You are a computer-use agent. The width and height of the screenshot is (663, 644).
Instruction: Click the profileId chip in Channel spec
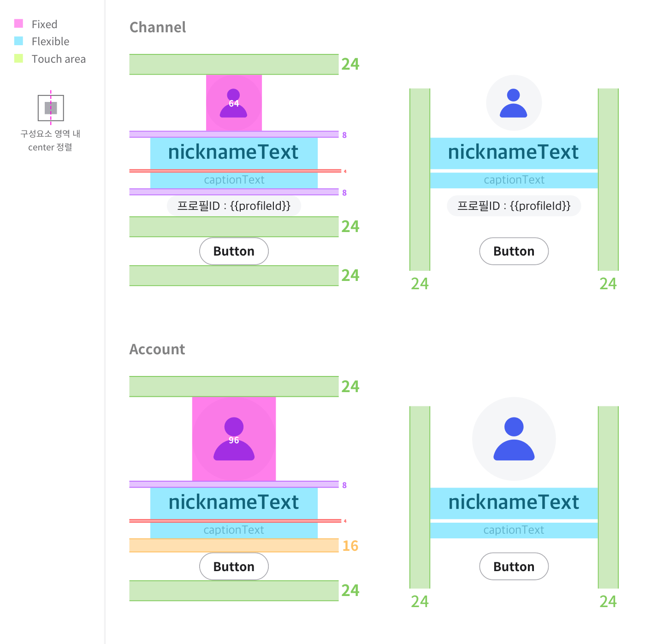point(234,206)
